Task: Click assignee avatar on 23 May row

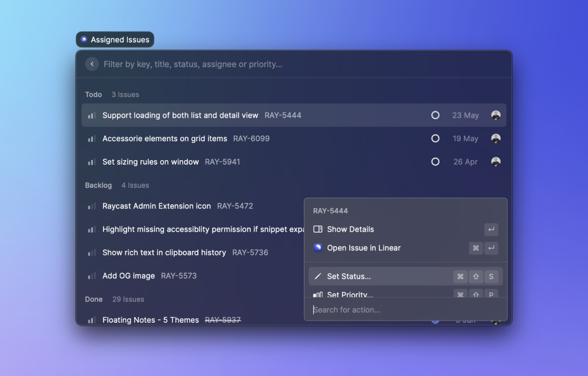Action: 496,115
